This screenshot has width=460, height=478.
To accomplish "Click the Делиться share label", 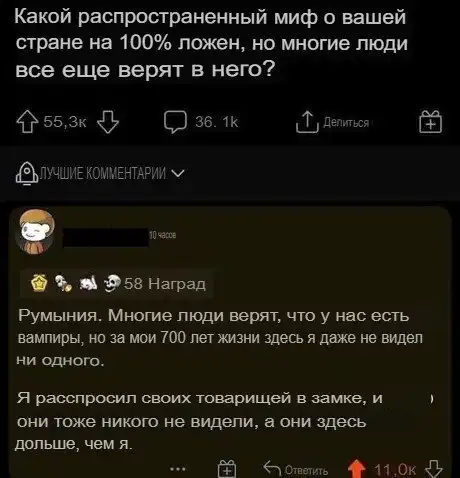I will tap(346, 123).
